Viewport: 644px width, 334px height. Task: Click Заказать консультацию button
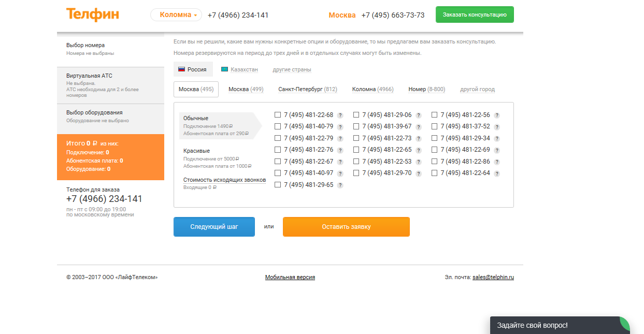pyautogui.click(x=475, y=14)
